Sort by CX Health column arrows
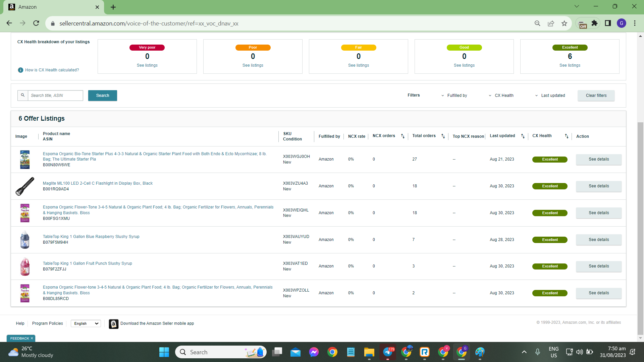Image resolution: width=644 pixels, height=362 pixels. point(567,136)
